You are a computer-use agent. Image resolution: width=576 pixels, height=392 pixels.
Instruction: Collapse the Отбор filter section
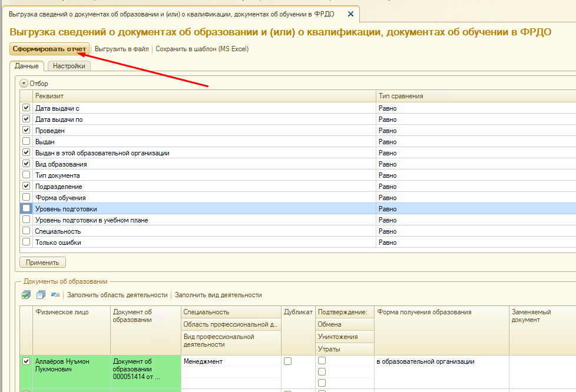pyautogui.click(x=24, y=84)
